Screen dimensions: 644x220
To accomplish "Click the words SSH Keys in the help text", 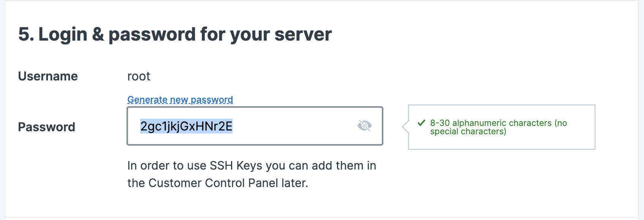I will point(236,166).
